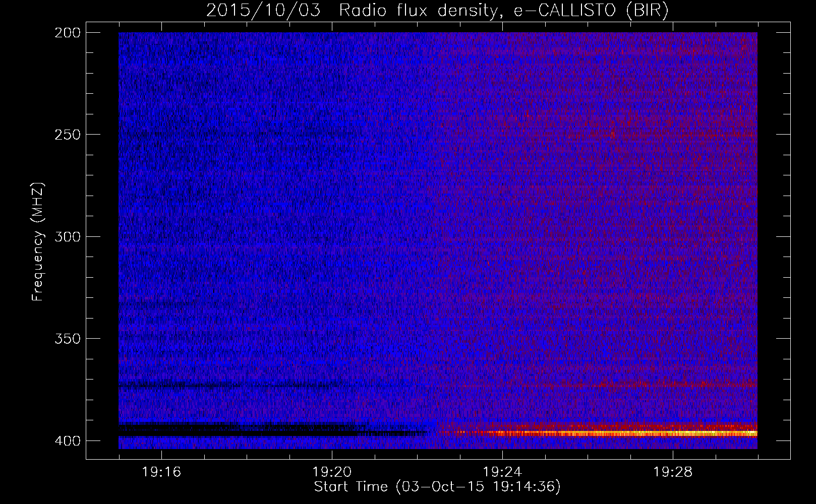Image resolution: width=816 pixels, height=504 pixels.
Task: Click the 19:28 time tick label
Action: (673, 472)
